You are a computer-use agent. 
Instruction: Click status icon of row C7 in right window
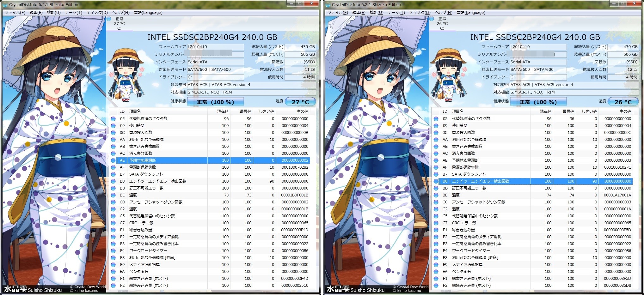[x=436, y=223]
